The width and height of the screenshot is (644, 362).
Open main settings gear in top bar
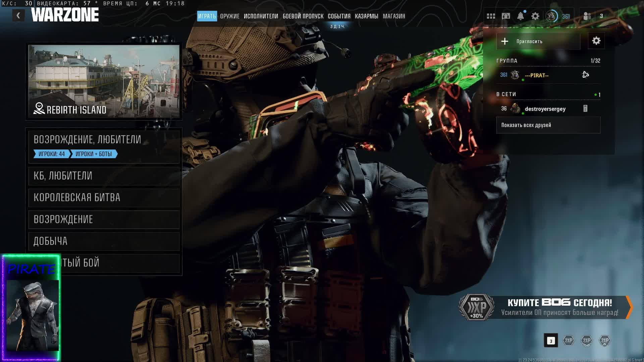[535, 16]
